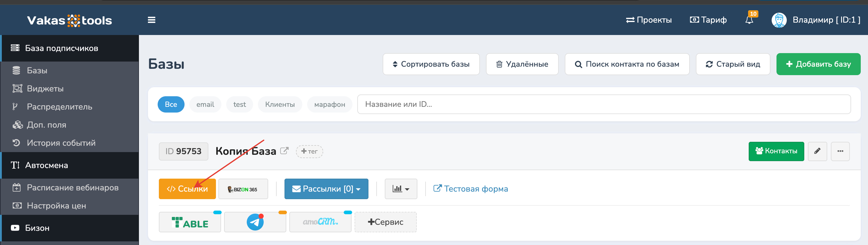Image resolution: width=868 pixels, height=245 pixels.
Task: Click the green Добавить базу button
Action: (818, 64)
